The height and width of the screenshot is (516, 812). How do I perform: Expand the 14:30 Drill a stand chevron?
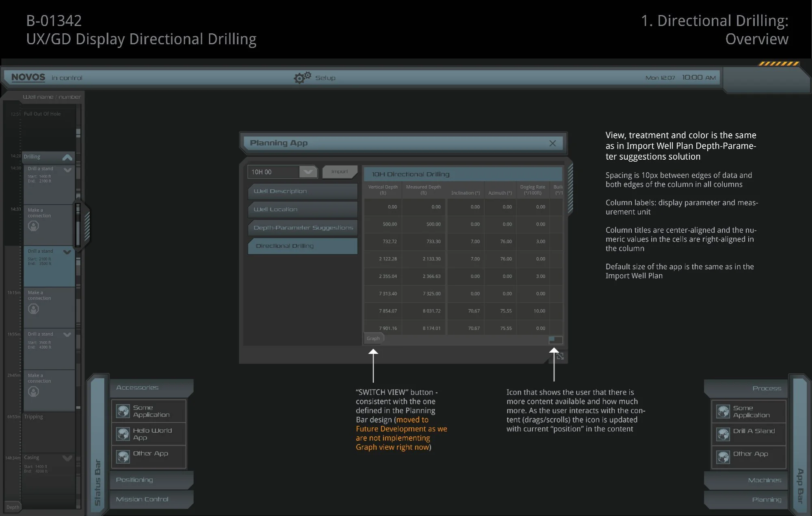(x=67, y=170)
